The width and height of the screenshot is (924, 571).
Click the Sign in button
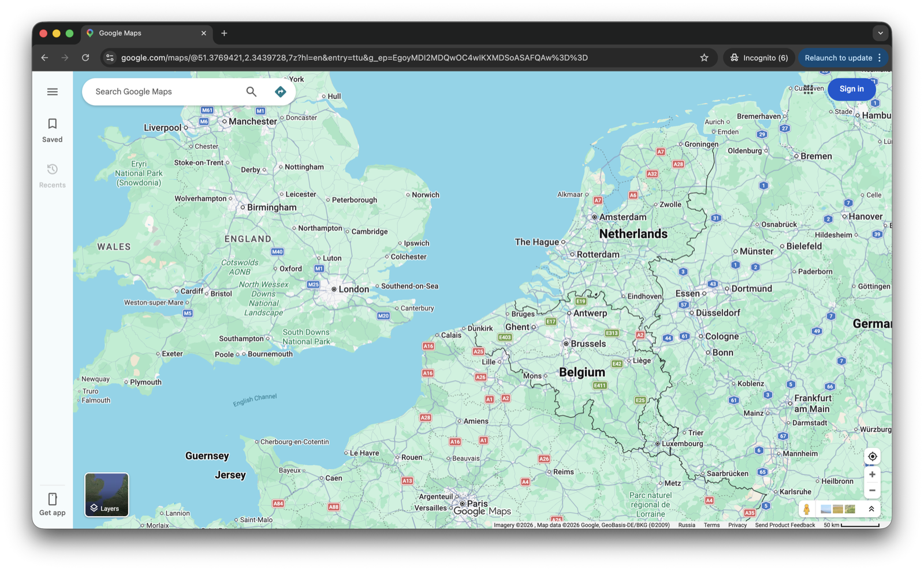851,89
